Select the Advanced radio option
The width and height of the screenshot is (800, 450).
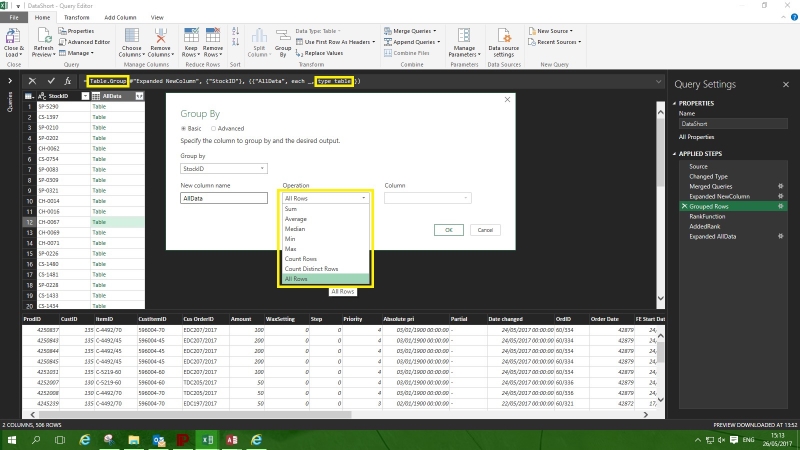click(212, 128)
